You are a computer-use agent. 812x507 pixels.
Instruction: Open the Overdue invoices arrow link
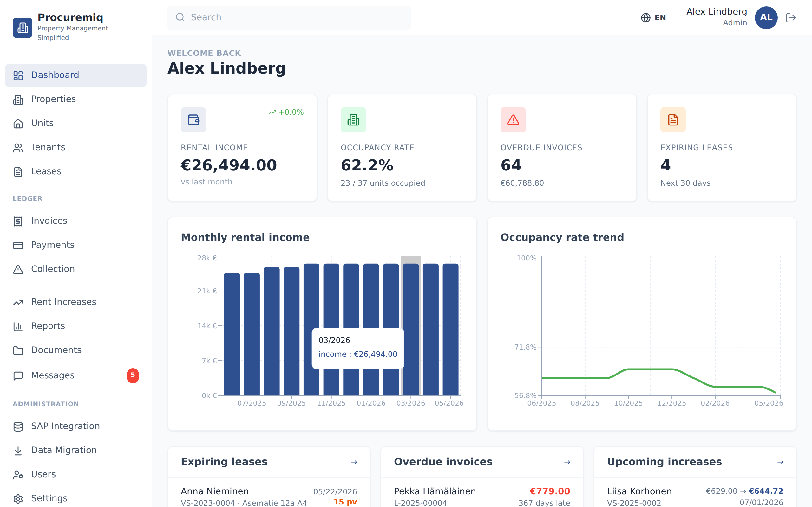coord(567,462)
